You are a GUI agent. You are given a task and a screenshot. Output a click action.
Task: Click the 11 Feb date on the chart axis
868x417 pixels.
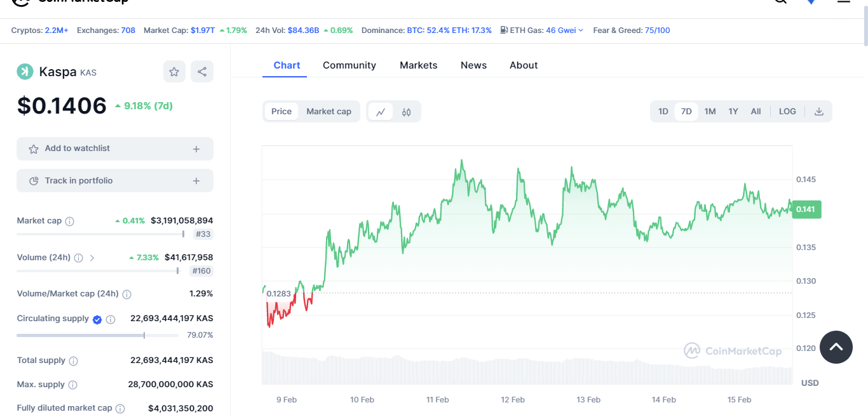[438, 400]
